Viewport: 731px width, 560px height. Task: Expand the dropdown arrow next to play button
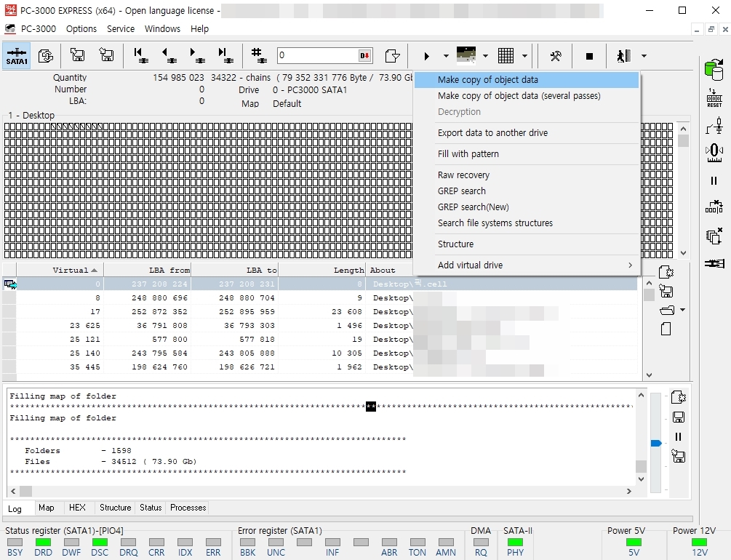446,56
